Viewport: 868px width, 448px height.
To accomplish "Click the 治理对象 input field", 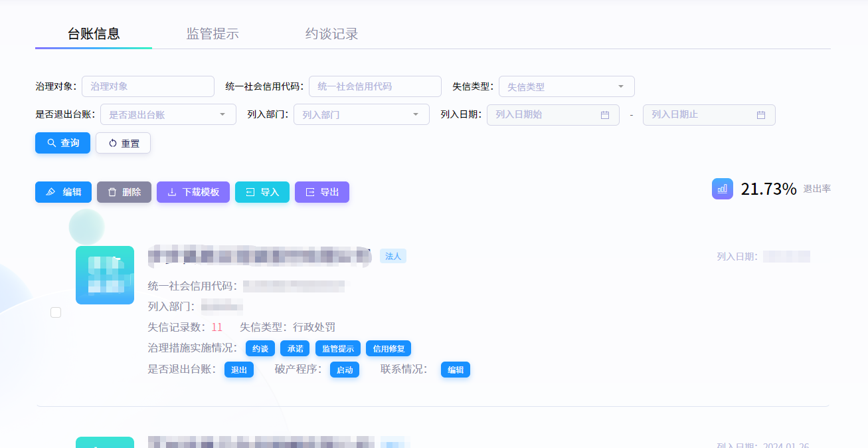I will pos(147,86).
